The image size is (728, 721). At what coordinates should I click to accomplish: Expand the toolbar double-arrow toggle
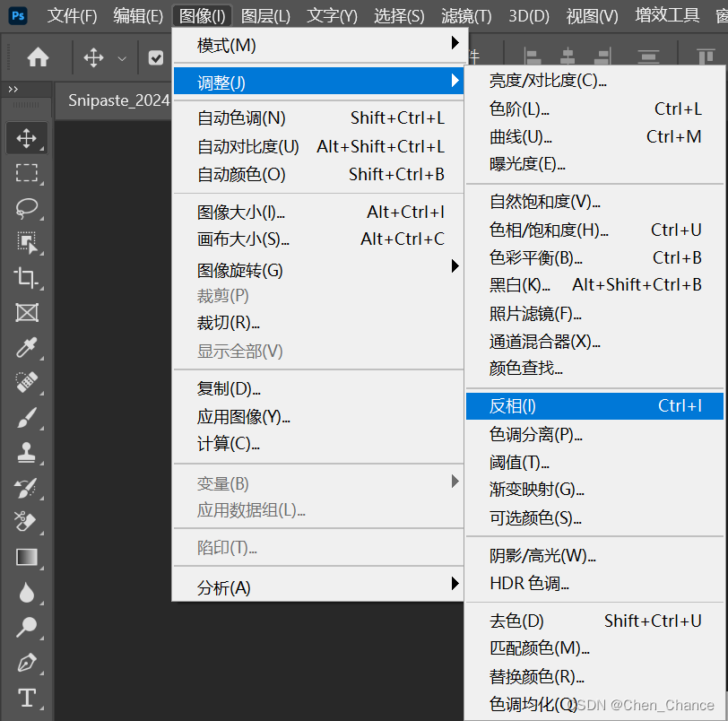pos(13,89)
